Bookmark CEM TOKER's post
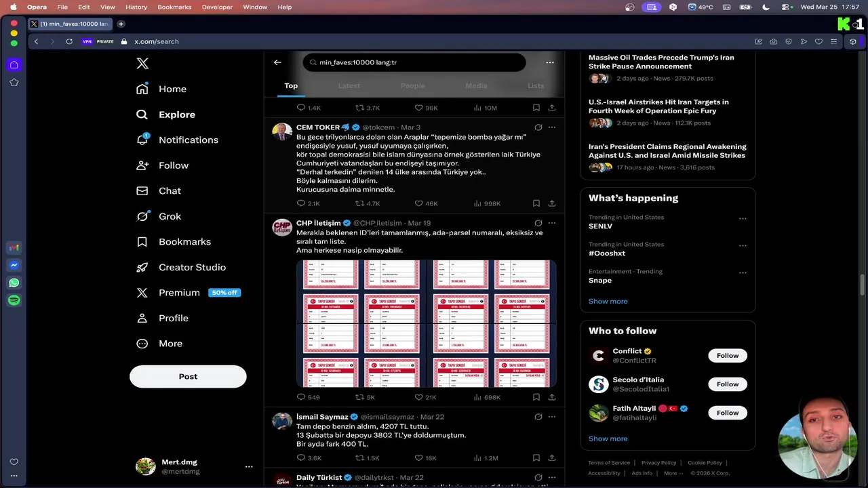 coord(536,203)
